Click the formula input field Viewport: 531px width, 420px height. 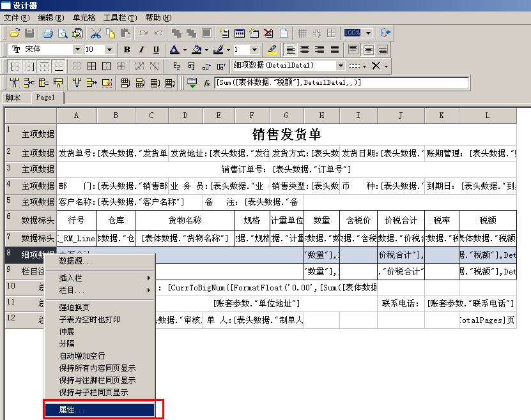[342, 83]
